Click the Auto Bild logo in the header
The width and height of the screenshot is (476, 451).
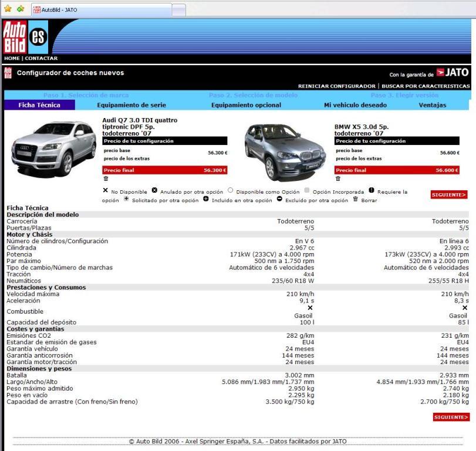coord(15,37)
